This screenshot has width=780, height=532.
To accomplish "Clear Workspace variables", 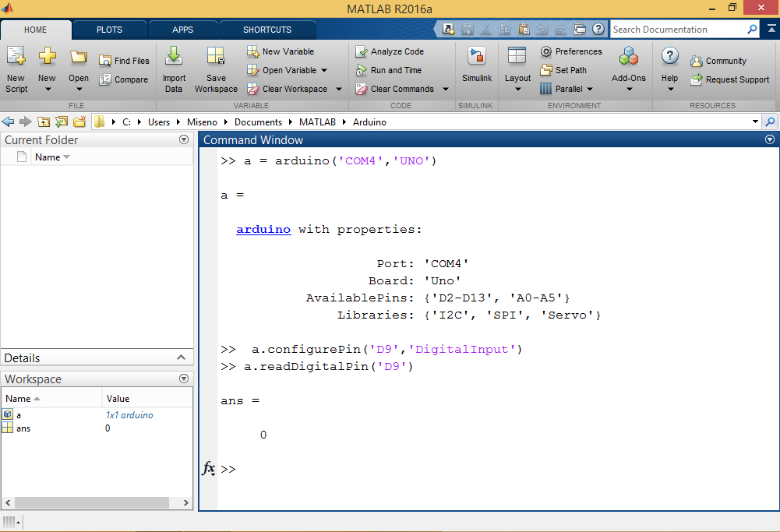I will pos(288,89).
